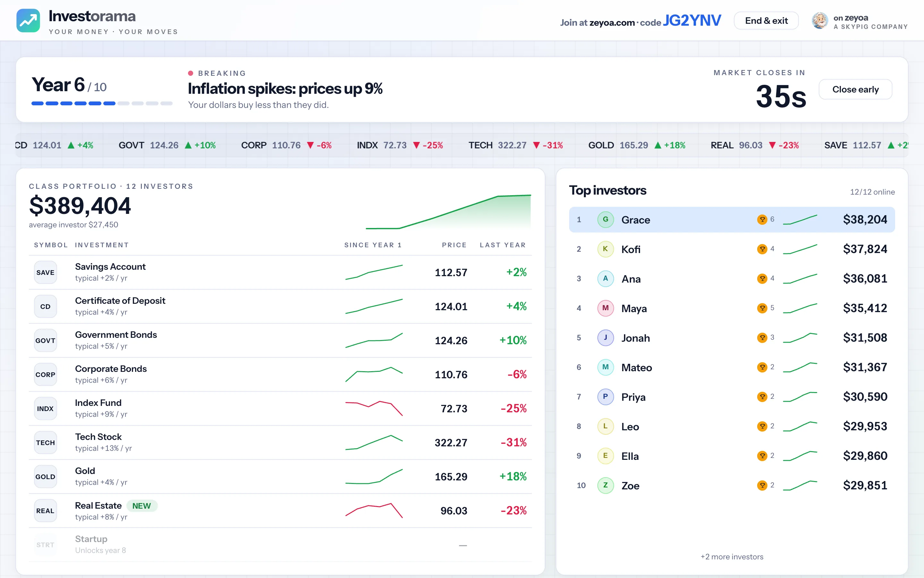Click the Close early button

tap(855, 90)
